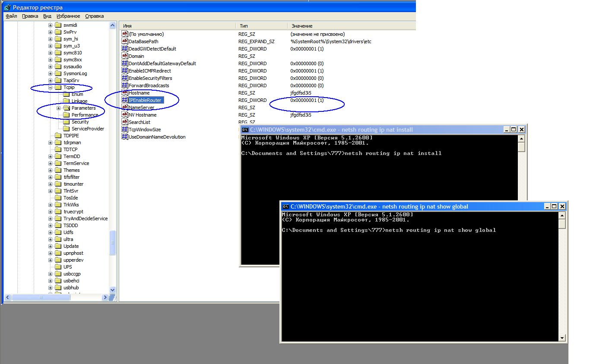612x364 pixels.
Task: Click the DWORD icon next to IPEnableRouter
Action: [x=125, y=100]
